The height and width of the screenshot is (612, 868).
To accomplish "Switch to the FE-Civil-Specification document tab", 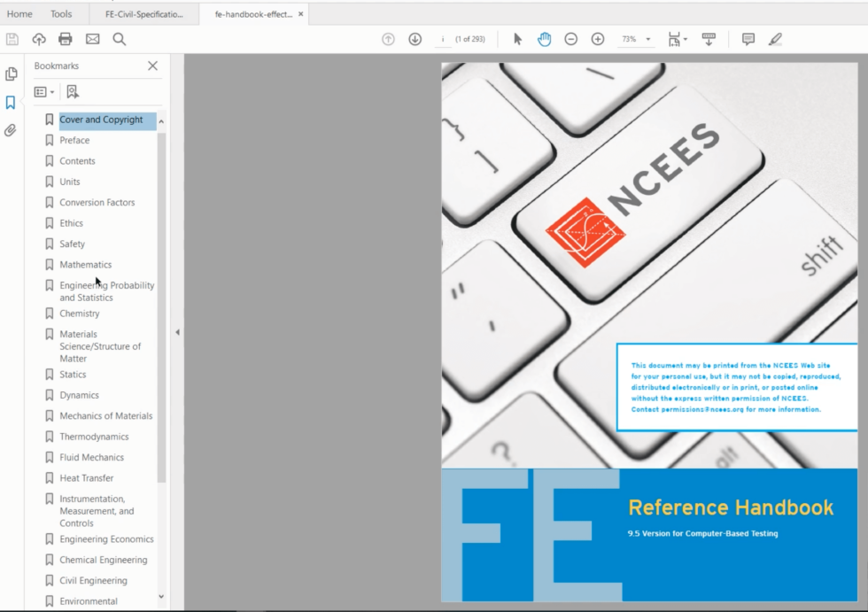I will [x=146, y=13].
